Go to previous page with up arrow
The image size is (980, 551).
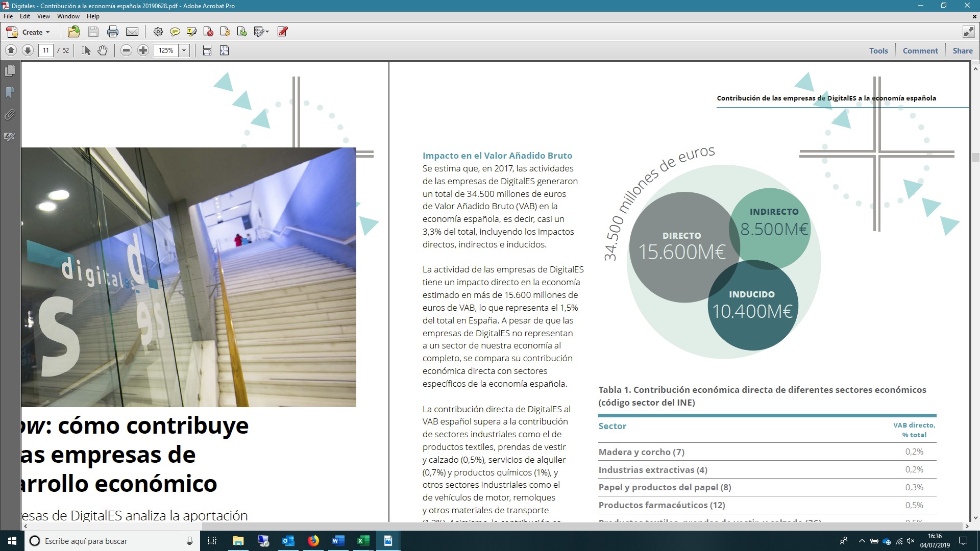pyautogui.click(x=11, y=51)
